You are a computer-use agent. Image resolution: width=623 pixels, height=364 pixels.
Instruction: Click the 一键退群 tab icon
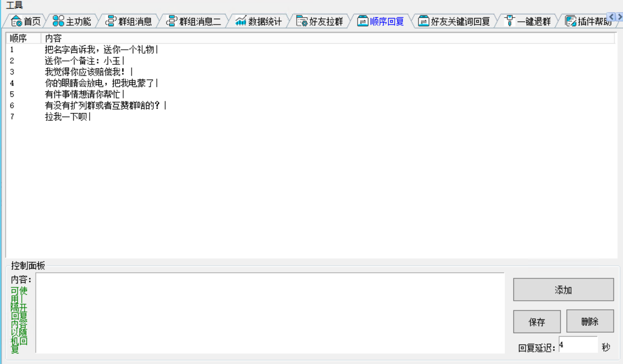tap(509, 22)
